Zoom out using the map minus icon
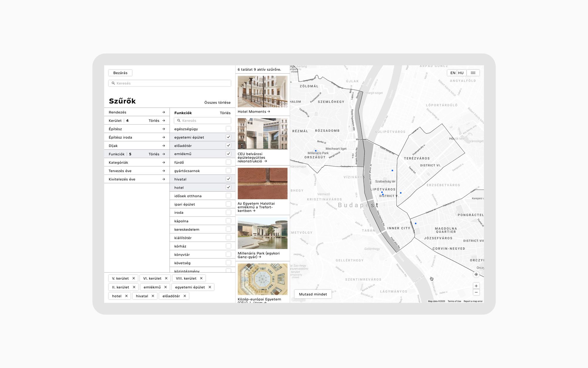588x368 pixels. coord(476,292)
